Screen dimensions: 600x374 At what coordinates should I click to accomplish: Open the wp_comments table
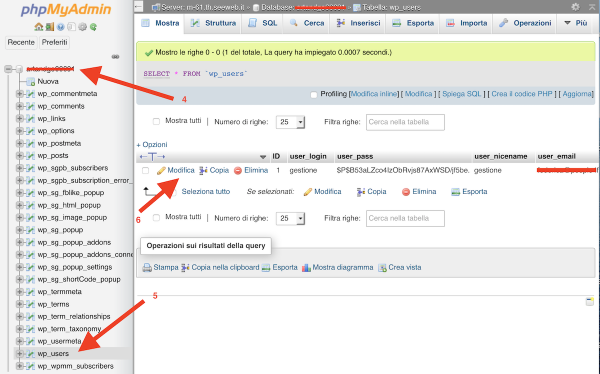[x=61, y=106]
